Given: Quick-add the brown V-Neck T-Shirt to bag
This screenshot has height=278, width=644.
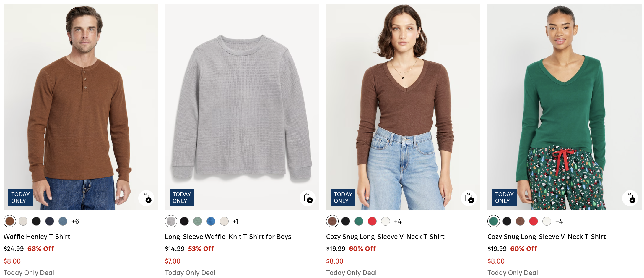Looking at the screenshot, I should tap(469, 198).
